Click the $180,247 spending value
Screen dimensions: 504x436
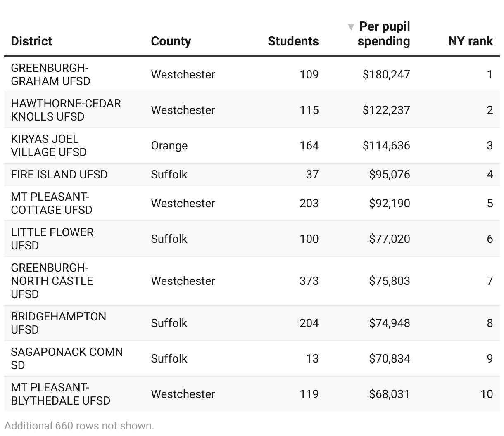[x=386, y=74]
